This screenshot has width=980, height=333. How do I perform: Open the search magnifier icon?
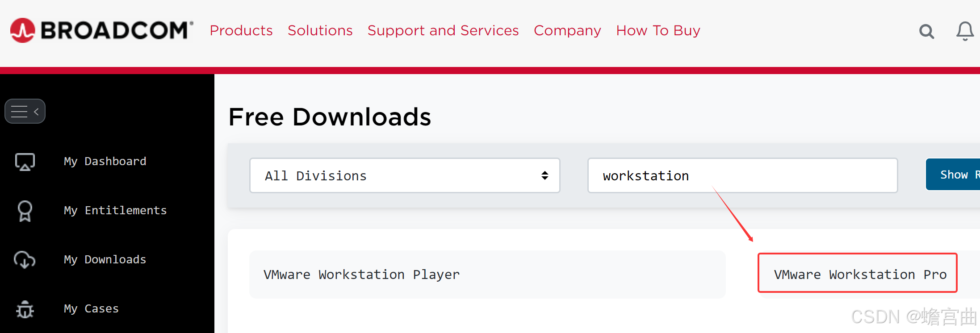927,31
